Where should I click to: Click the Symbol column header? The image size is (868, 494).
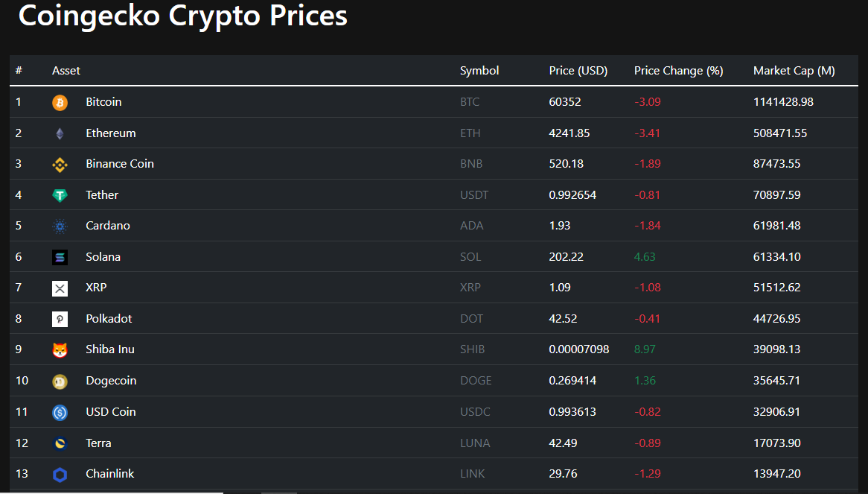[479, 71]
